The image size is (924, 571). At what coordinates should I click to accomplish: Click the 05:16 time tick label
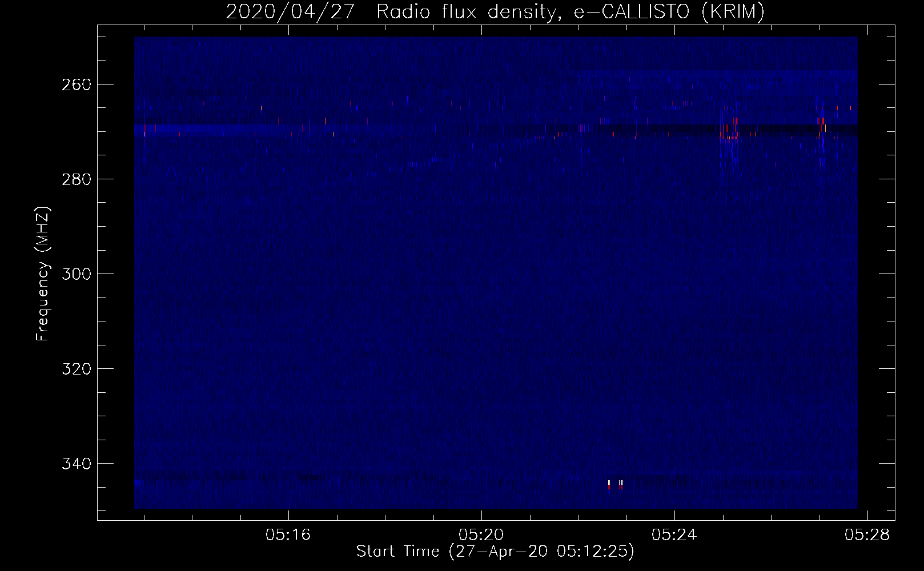[288, 535]
